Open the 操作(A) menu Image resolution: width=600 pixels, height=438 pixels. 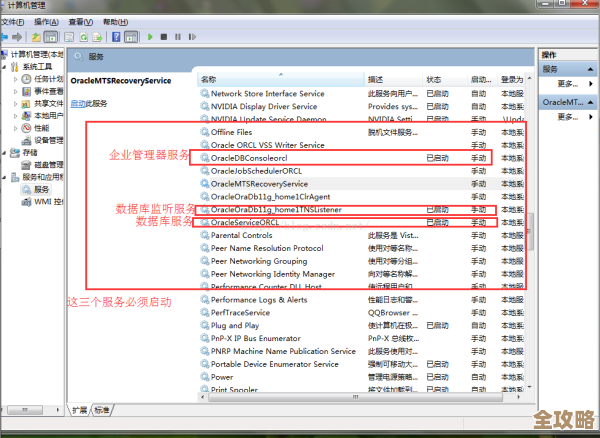tap(46, 21)
